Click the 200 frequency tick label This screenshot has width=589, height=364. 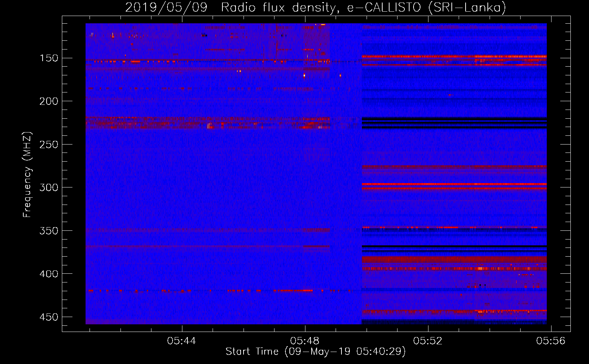49,101
